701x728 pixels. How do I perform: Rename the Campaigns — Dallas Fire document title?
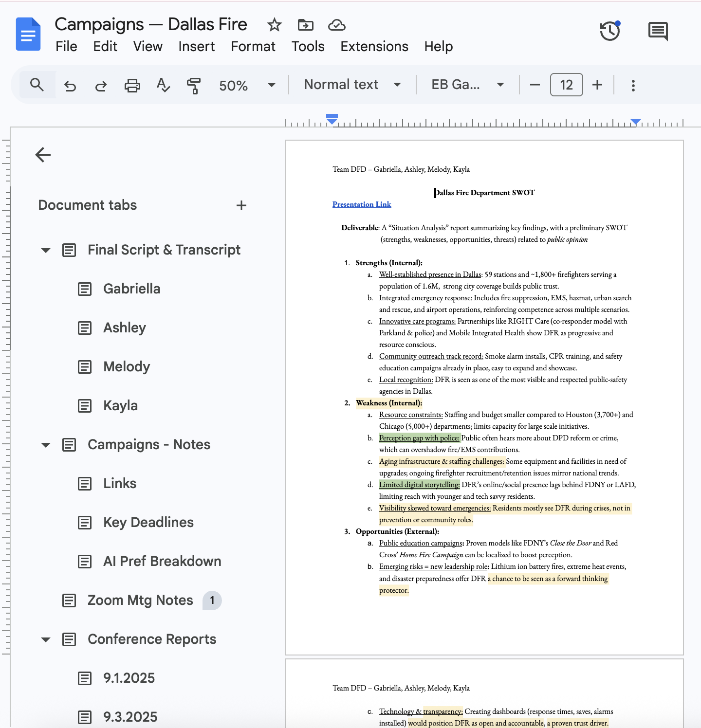(151, 24)
